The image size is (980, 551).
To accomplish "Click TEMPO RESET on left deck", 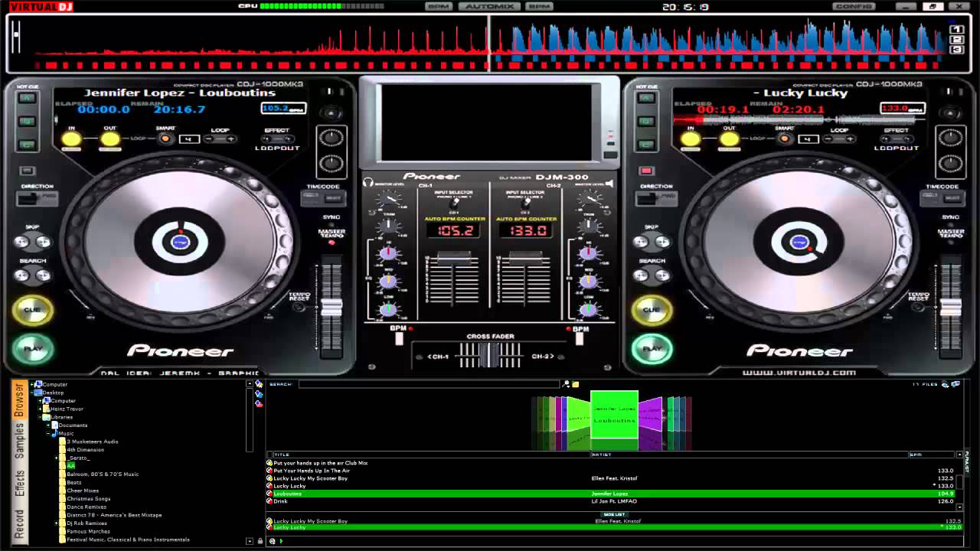I will [299, 308].
